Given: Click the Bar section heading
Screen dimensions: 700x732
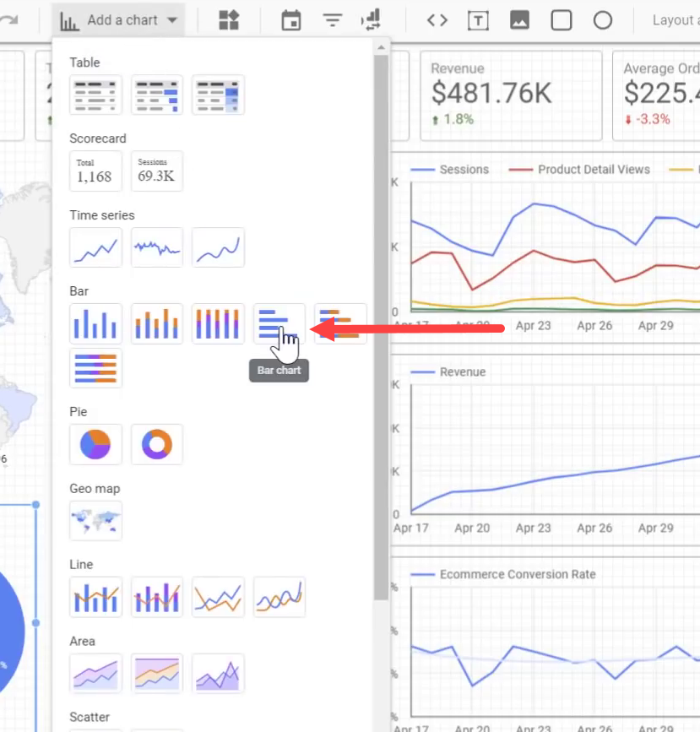Looking at the screenshot, I should [x=79, y=291].
